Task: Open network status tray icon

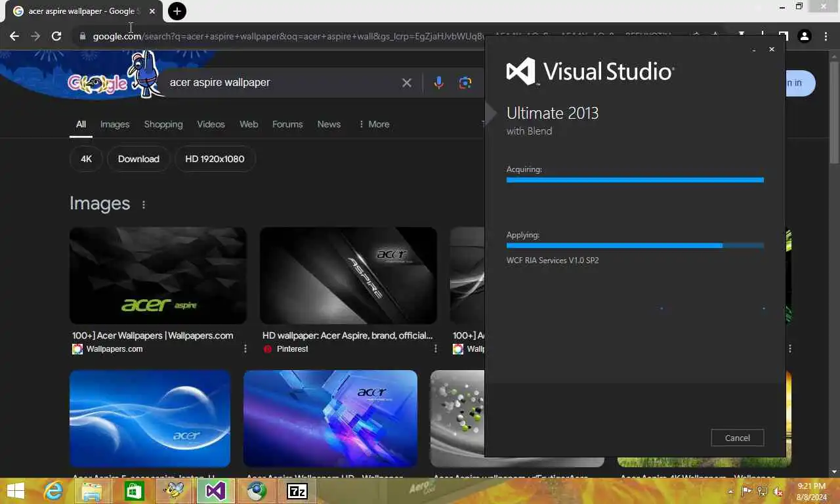Action: click(x=762, y=491)
